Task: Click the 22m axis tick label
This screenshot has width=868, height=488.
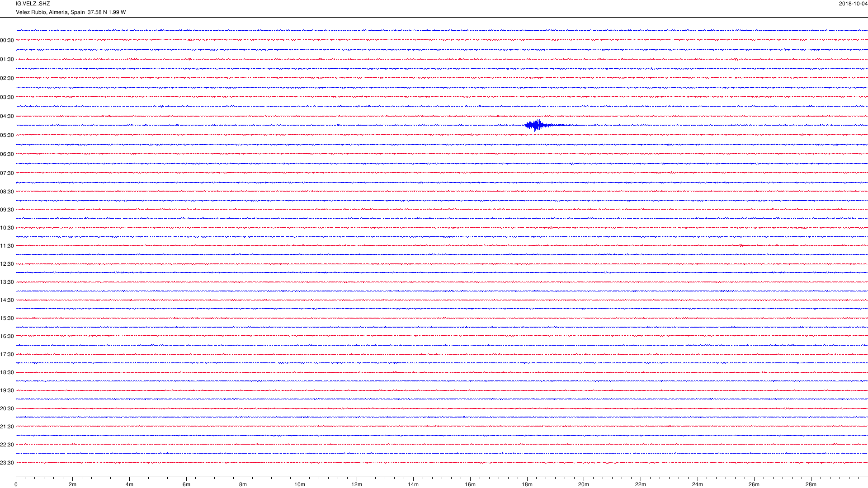Action: click(641, 485)
